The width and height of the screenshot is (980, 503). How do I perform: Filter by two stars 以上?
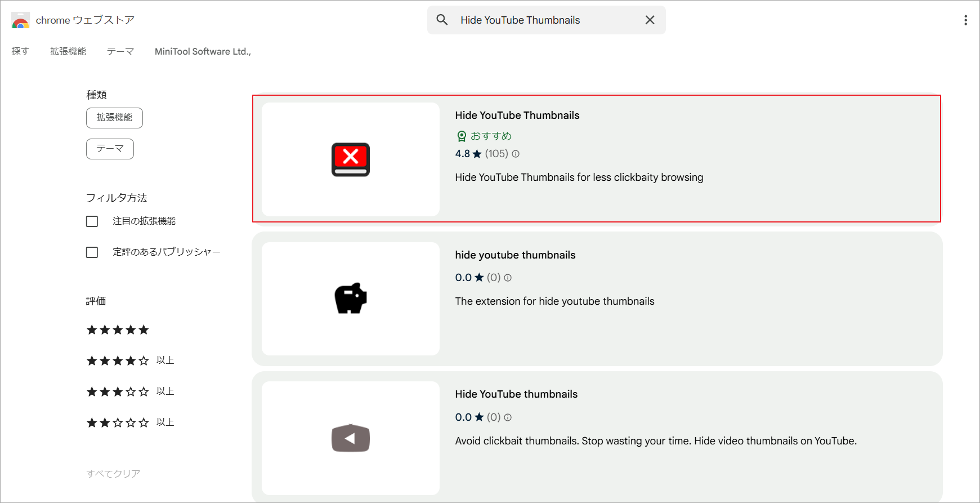pos(130,422)
